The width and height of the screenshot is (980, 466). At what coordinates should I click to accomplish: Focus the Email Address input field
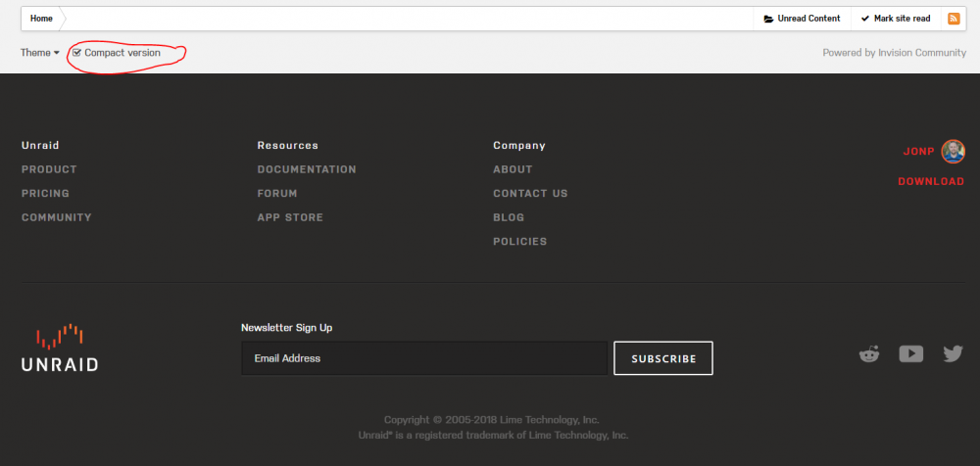click(424, 358)
